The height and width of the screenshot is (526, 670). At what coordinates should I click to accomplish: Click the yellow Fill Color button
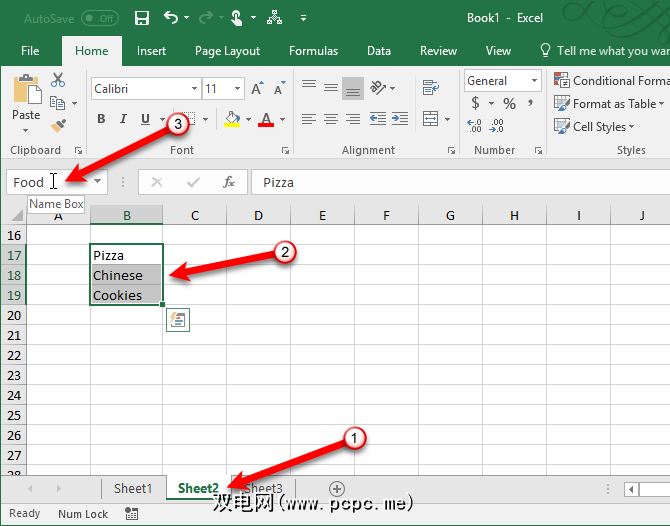click(232, 120)
